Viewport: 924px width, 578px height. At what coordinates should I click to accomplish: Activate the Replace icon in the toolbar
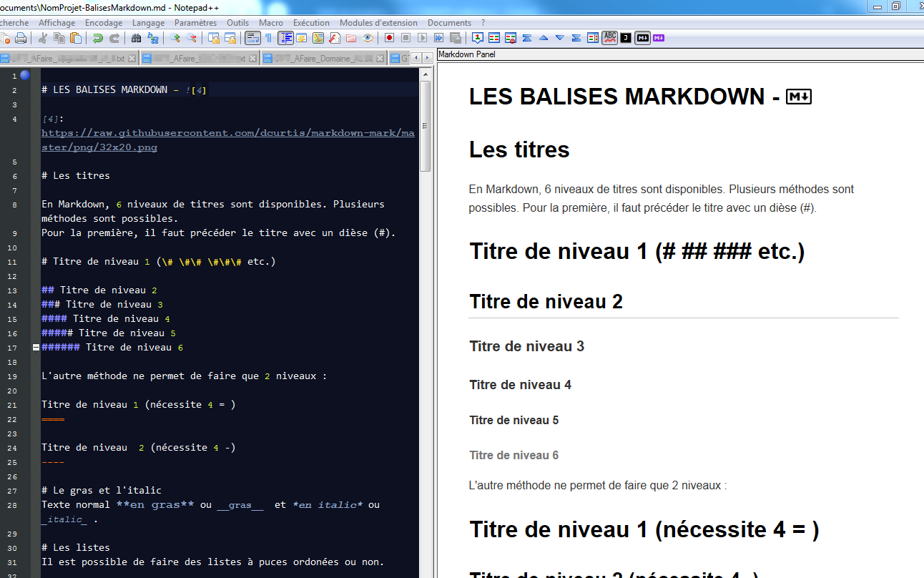tap(152, 37)
